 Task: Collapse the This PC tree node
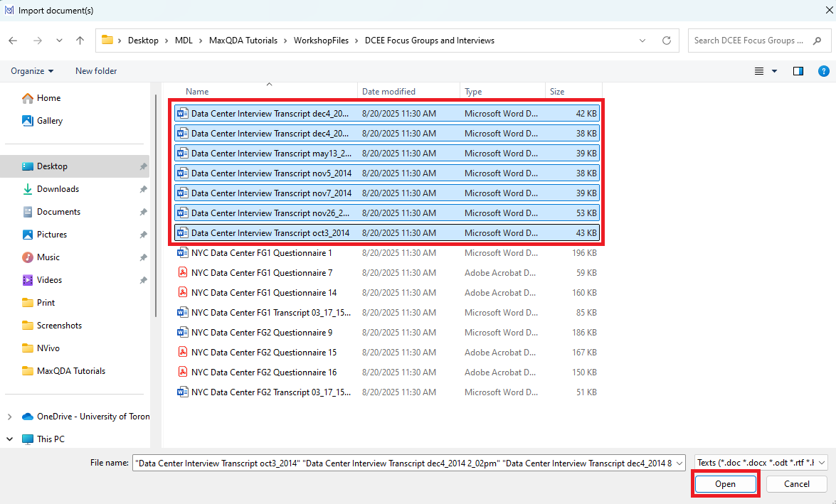[9, 439]
